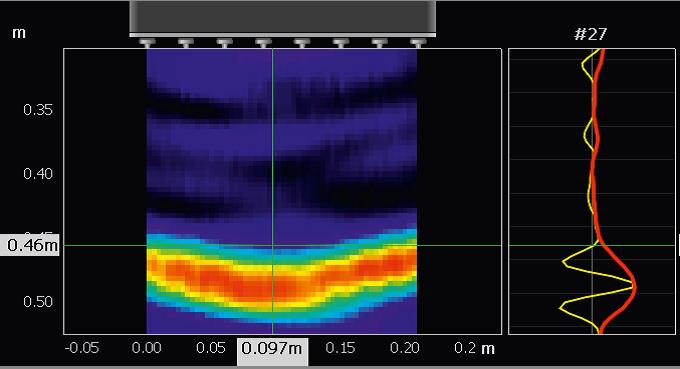Click the second transducer sensor icon
Viewport: 680px width, 369px height.
[x=186, y=43]
